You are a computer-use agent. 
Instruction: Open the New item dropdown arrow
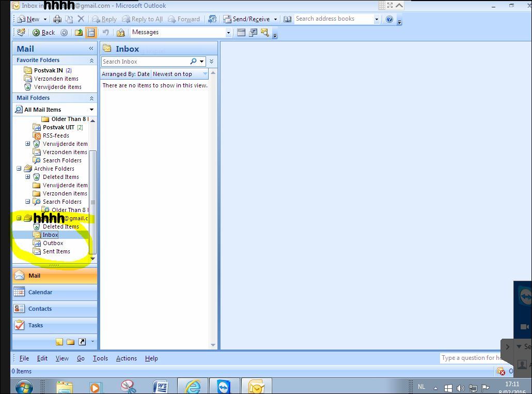click(45, 19)
